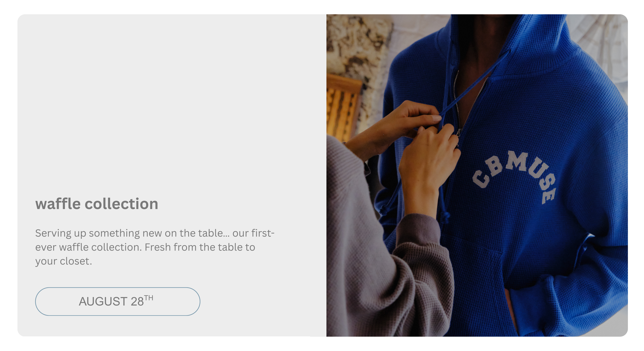Click the text 'your closet.'
The image size is (644, 351).
point(63,261)
